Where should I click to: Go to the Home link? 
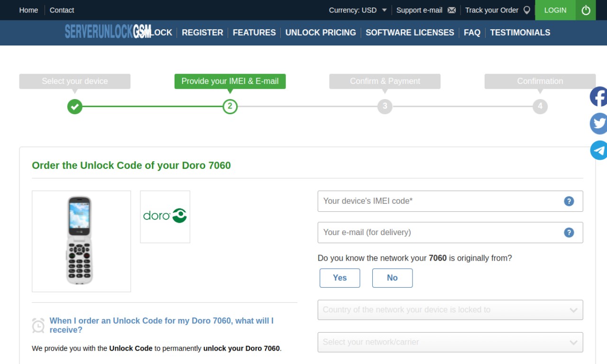pyautogui.click(x=28, y=10)
